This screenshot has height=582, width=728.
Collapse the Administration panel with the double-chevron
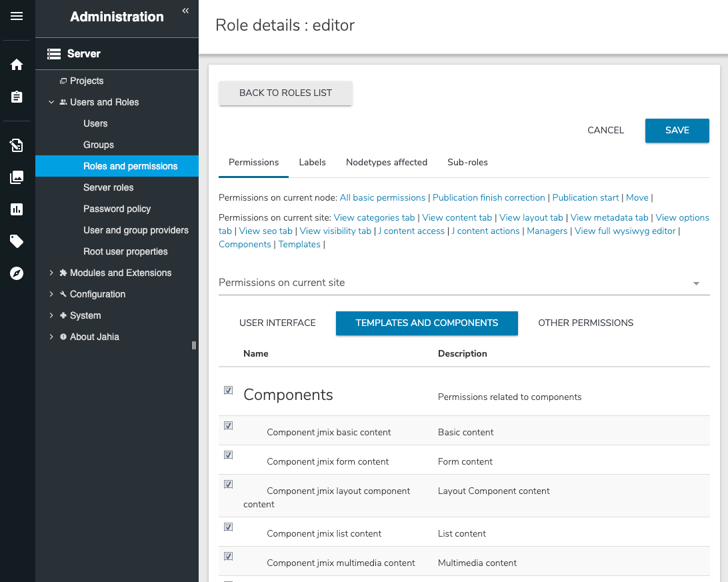click(x=185, y=11)
